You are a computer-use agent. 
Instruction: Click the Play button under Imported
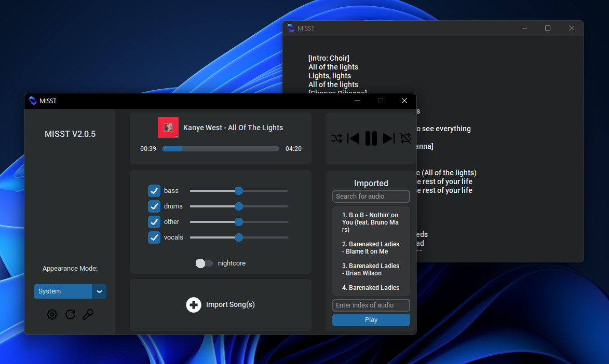371,320
